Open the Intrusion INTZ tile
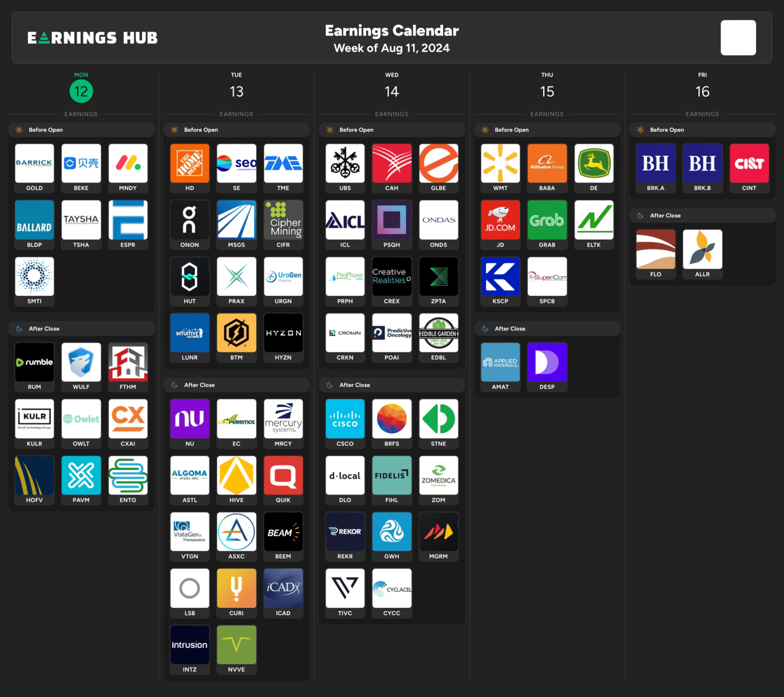This screenshot has width=784, height=697. [190, 650]
